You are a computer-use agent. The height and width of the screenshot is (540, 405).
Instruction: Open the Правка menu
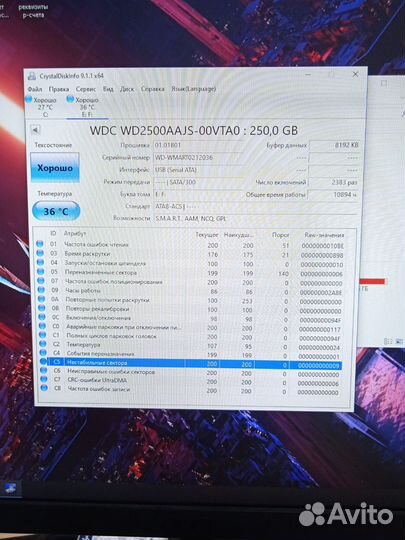(x=59, y=89)
